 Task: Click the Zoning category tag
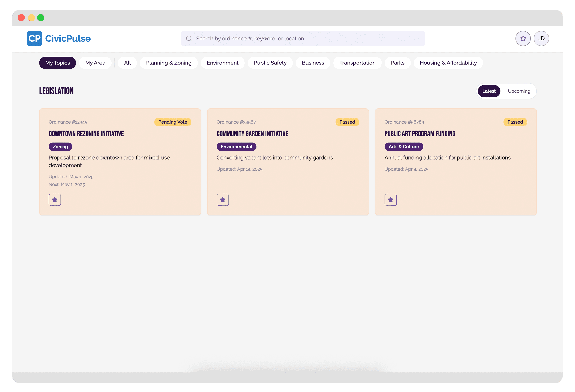click(60, 147)
